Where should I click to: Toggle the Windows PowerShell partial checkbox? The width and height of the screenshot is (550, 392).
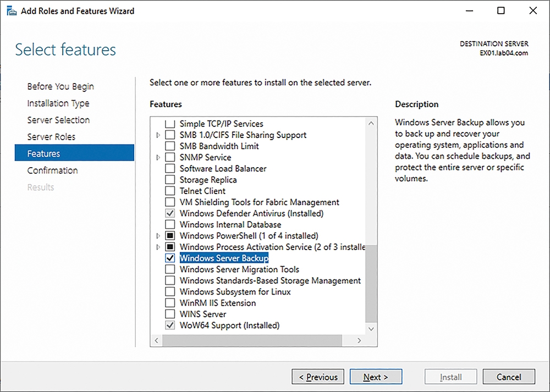pos(170,236)
